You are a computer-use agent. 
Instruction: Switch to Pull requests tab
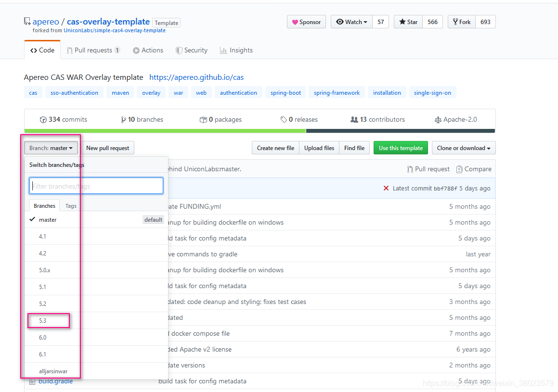click(93, 50)
